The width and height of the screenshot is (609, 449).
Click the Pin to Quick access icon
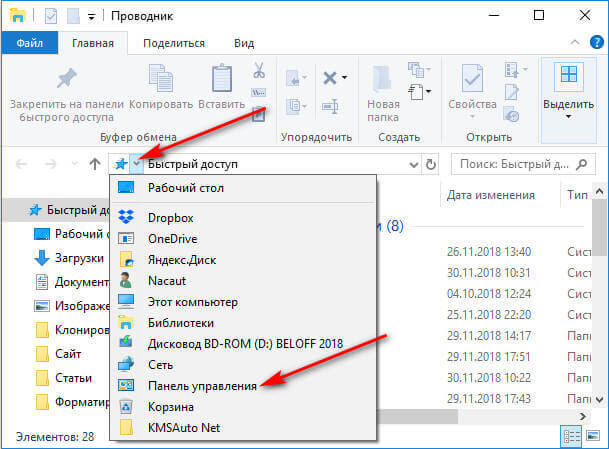[x=67, y=79]
